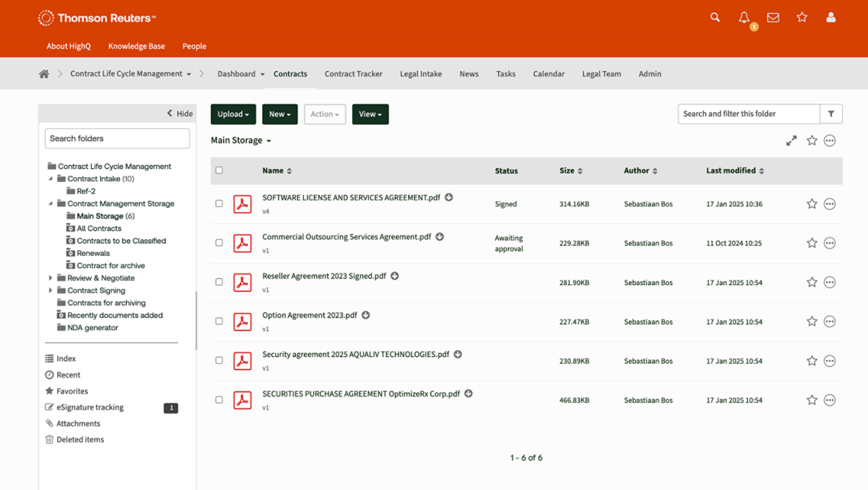
Task: Open more actions for Reseller Agreement row
Action: click(x=829, y=282)
